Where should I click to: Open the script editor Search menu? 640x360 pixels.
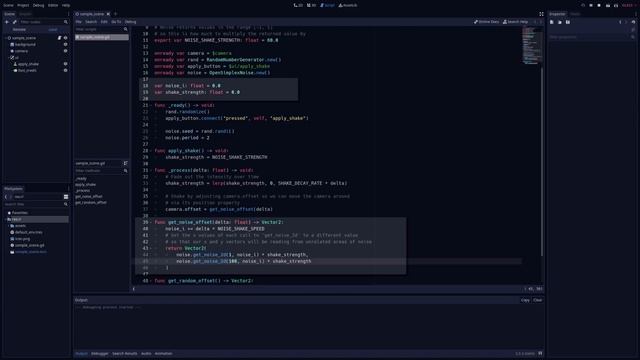point(91,22)
